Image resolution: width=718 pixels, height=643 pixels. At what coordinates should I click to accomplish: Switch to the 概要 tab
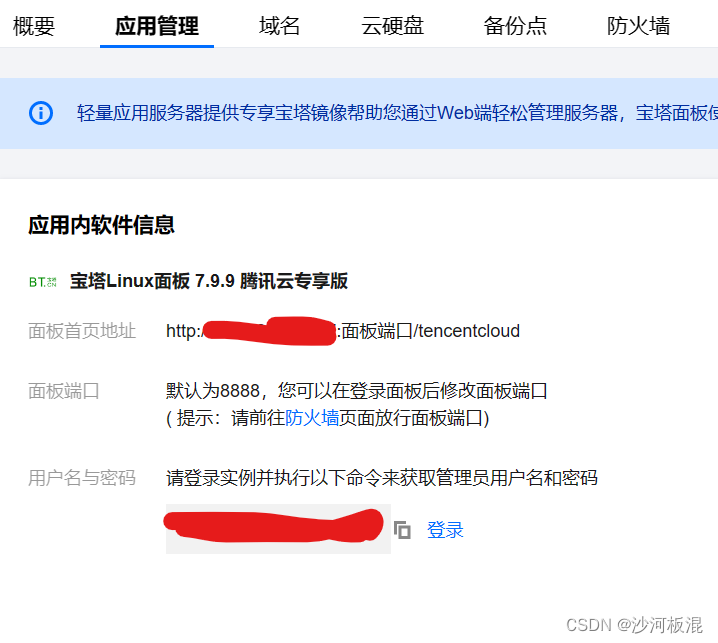pyautogui.click(x=34, y=26)
